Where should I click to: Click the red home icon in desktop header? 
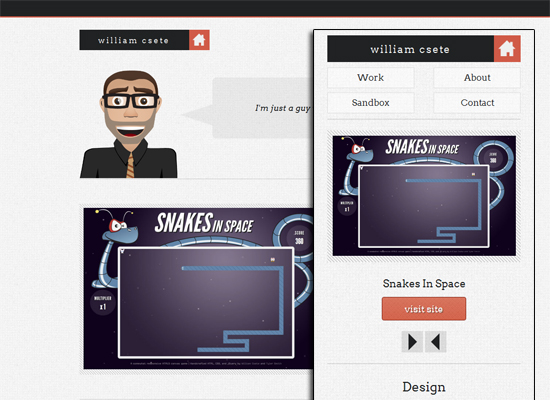tap(199, 40)
